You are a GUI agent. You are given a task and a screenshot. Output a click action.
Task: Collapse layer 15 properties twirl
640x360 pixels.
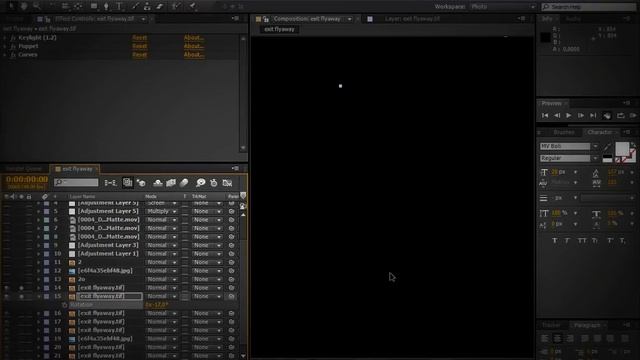39,296
